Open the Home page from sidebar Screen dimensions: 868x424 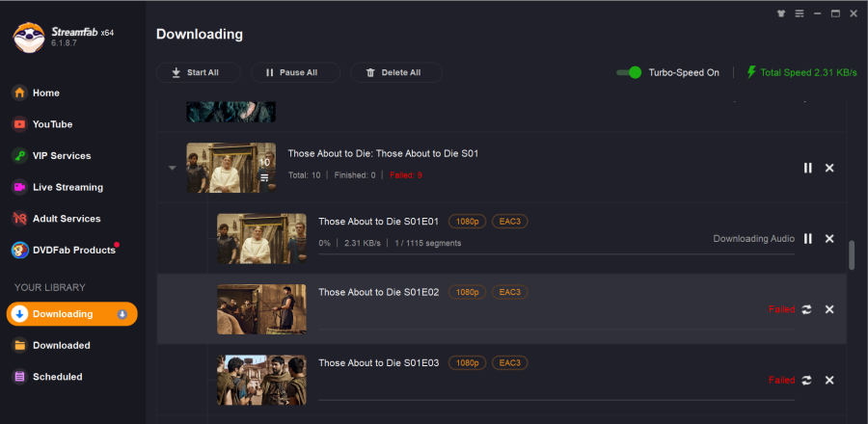click(x=36, y=93)
